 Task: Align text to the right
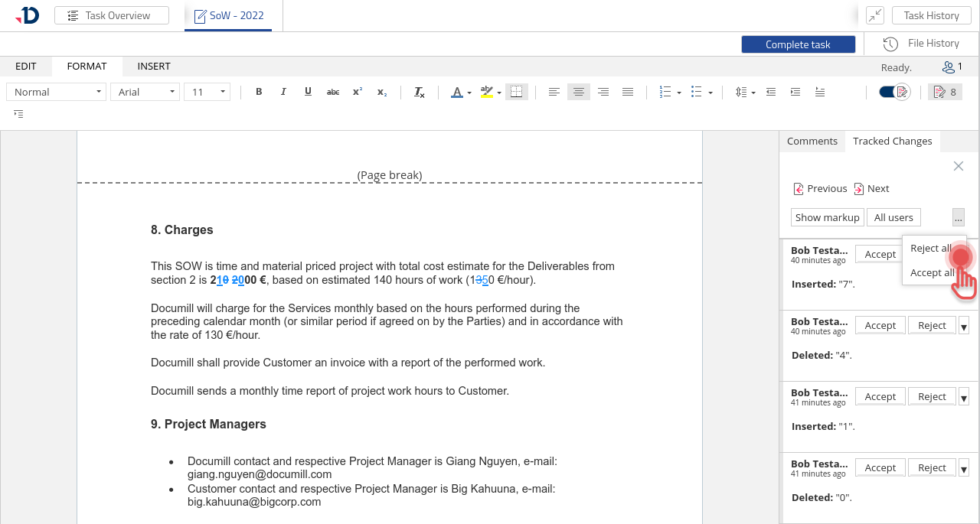(603, 92)
